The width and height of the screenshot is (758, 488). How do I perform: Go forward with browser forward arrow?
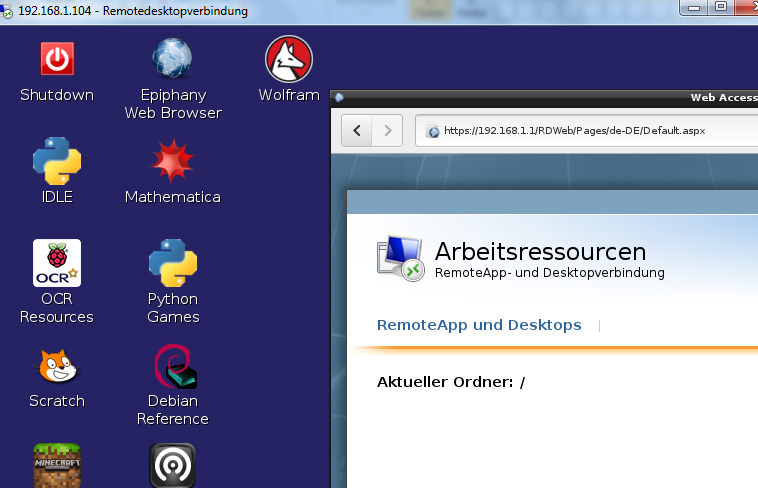click(x=387, y=131)
